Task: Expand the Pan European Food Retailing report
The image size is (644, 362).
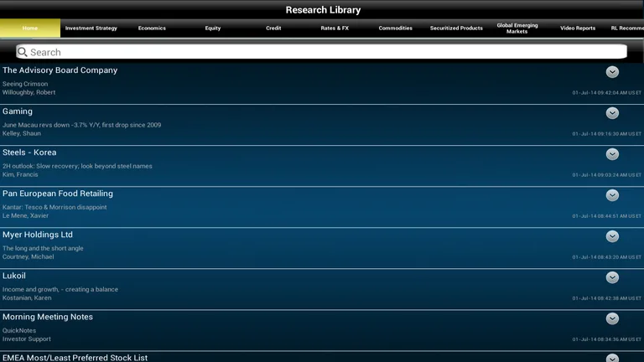Action: pos(612,195)
